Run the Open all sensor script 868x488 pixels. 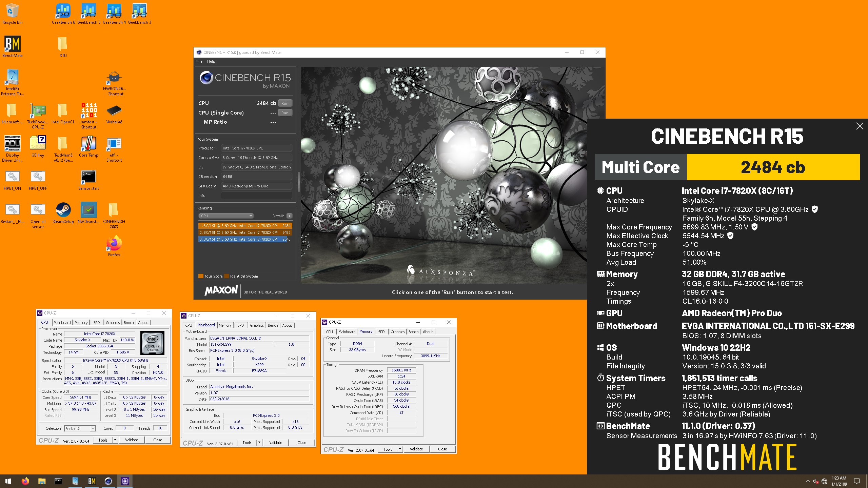pyautogui.click(x=38, y=216)
